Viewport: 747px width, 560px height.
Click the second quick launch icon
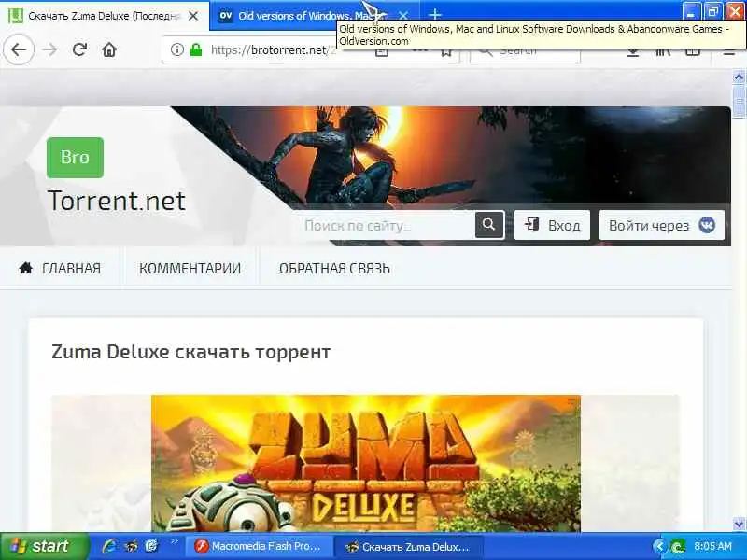(x=131, y=546)
